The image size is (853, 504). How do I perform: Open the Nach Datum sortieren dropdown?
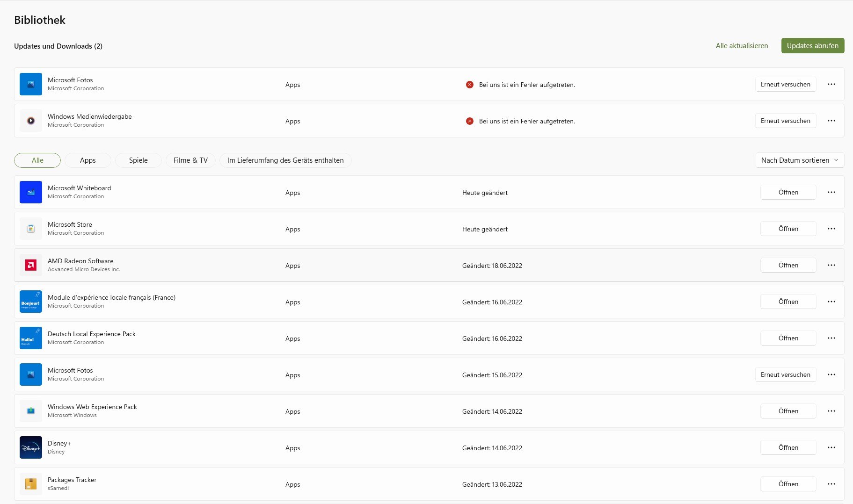pyautogui.click(x=800, y=160)
